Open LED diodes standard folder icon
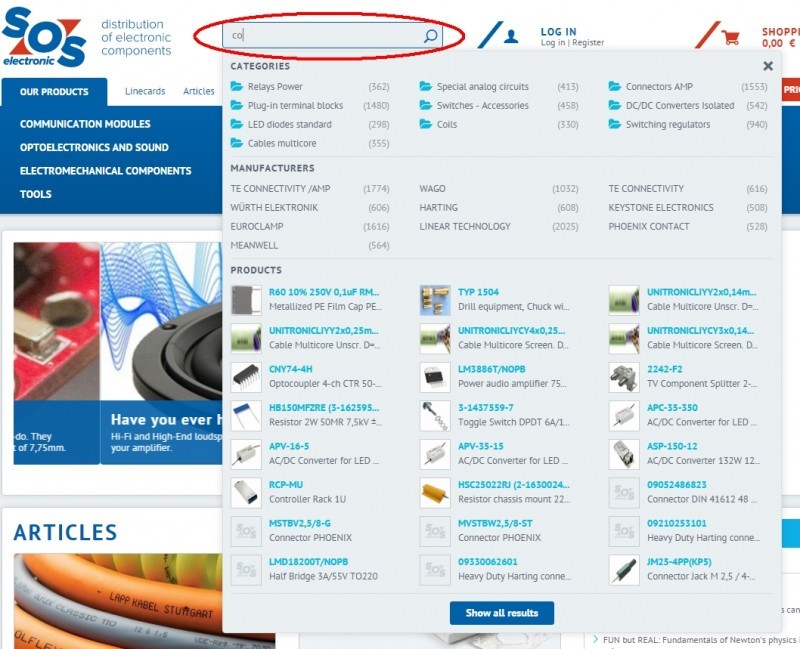Image resolution: width=800 pixels, height=649 pixels. 237,123
